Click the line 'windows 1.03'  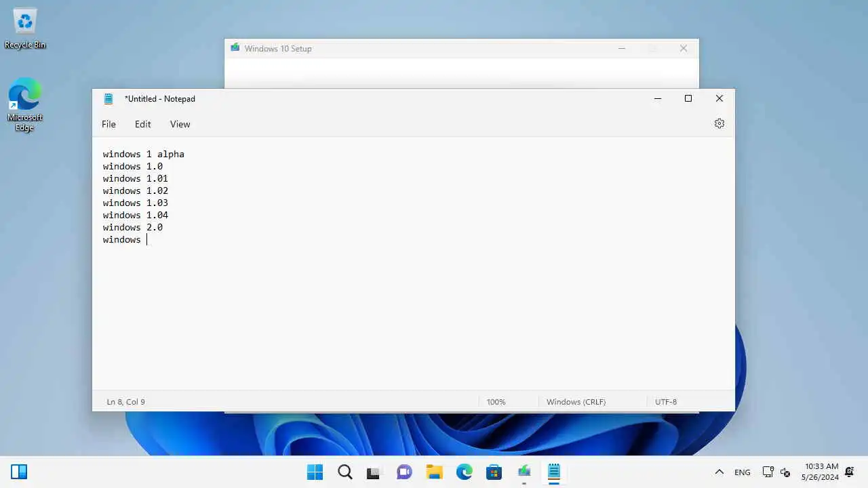point(136,203)
